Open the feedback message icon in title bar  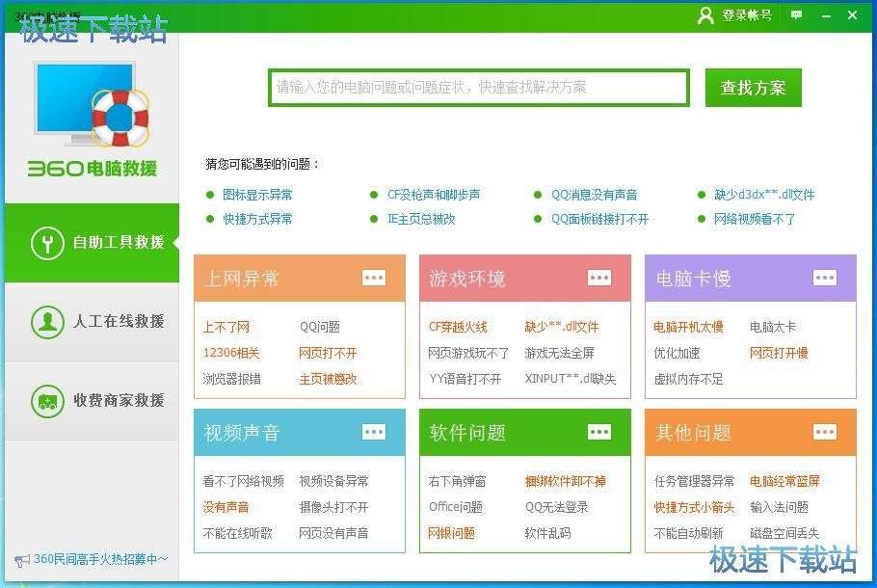tap(796, 15)
